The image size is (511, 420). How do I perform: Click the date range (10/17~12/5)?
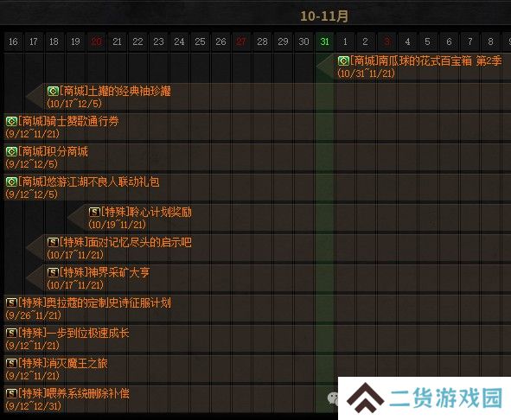tap(74, 104)
